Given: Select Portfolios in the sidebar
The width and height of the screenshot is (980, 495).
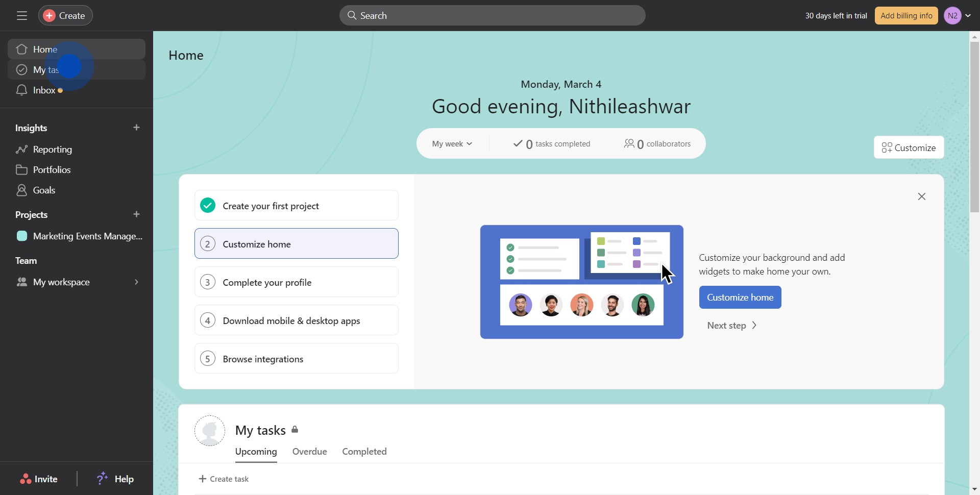Looking at the screenshot, I should [52, 169].
